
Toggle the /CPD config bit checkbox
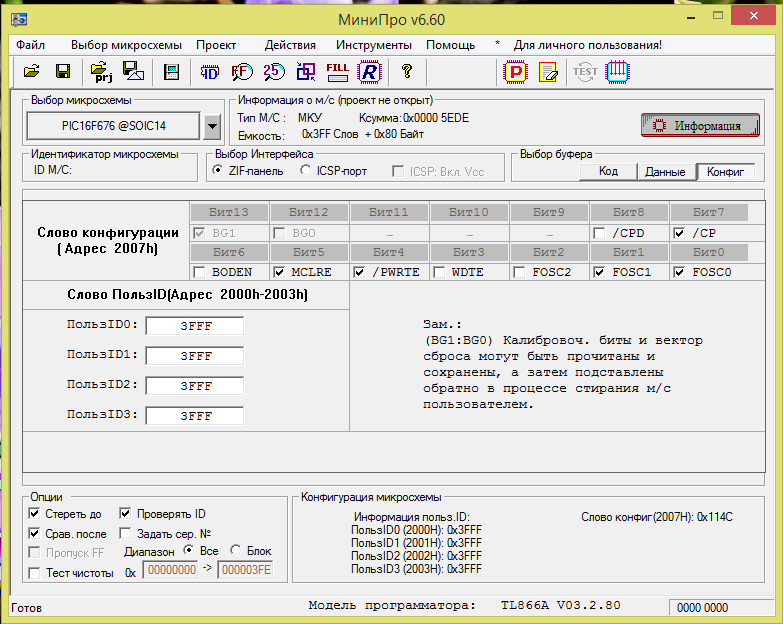pos(599,233)
